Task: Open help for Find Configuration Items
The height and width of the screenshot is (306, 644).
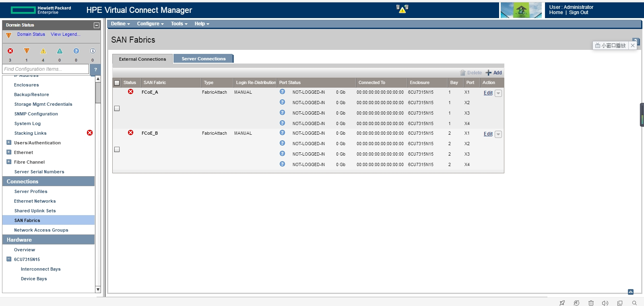Action: 95,69
